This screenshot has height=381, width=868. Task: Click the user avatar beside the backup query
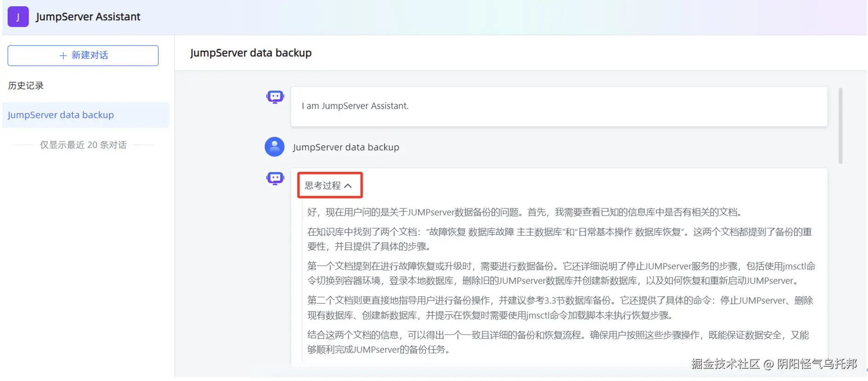pyautogui.click(x=274, y=147)
